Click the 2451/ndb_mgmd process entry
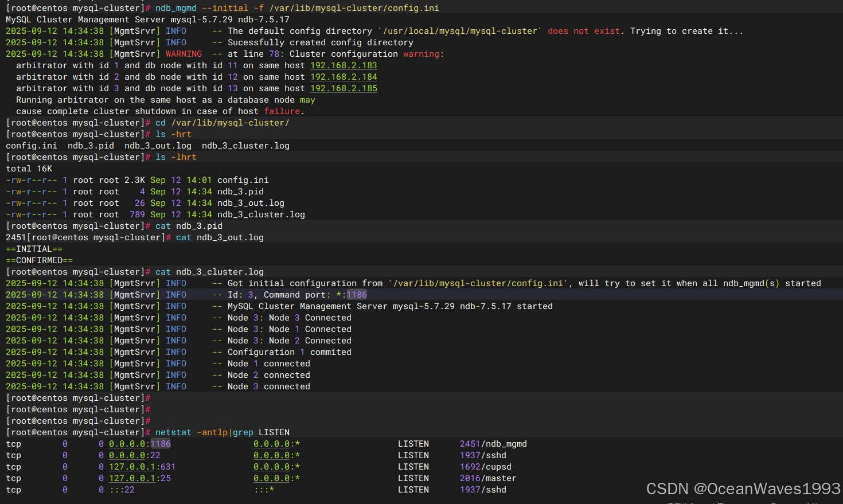843x504 pixels. pos(493,444)
